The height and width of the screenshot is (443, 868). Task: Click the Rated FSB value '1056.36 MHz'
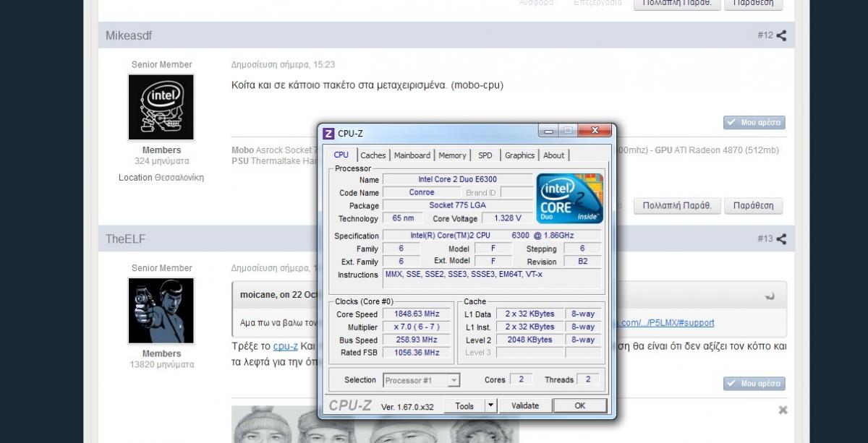click(x=417, y=353)
